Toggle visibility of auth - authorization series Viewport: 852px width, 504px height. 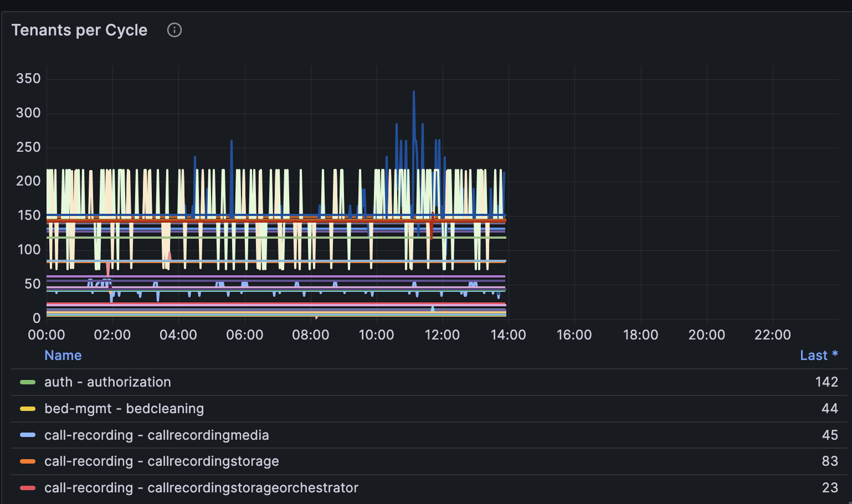click(107, 382)
